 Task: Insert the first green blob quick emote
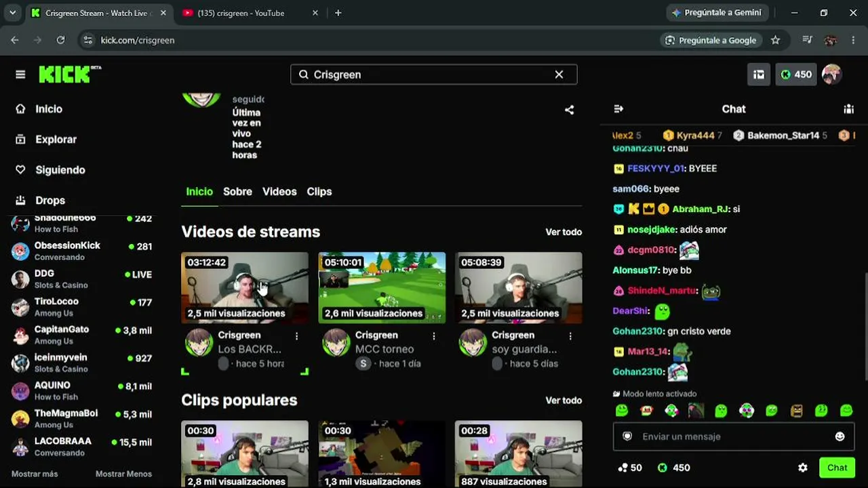click(622, 411)
